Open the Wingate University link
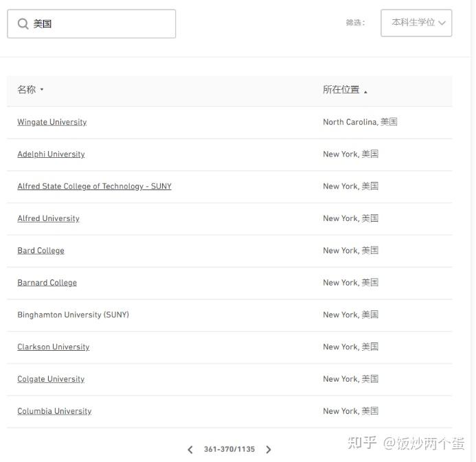 tap(52, 122)
